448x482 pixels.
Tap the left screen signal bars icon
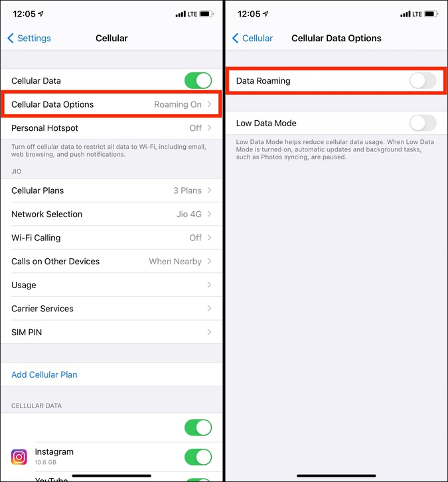[x=181, y=14]
